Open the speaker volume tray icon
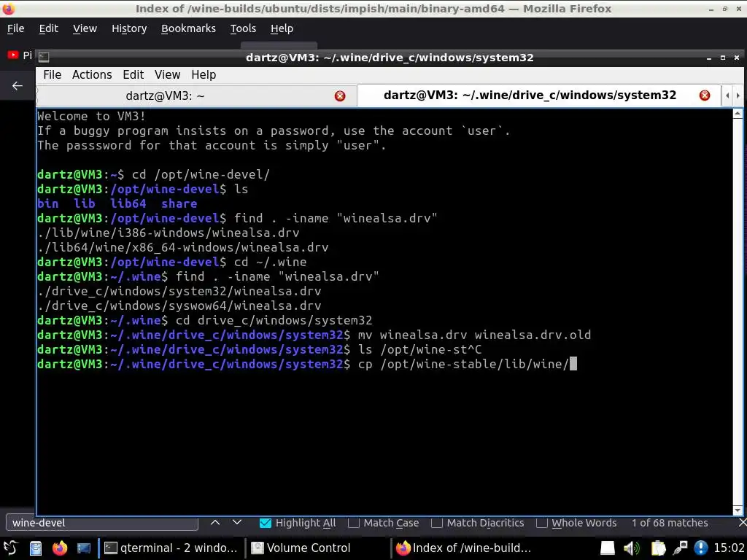 click(x=632, y=548)
